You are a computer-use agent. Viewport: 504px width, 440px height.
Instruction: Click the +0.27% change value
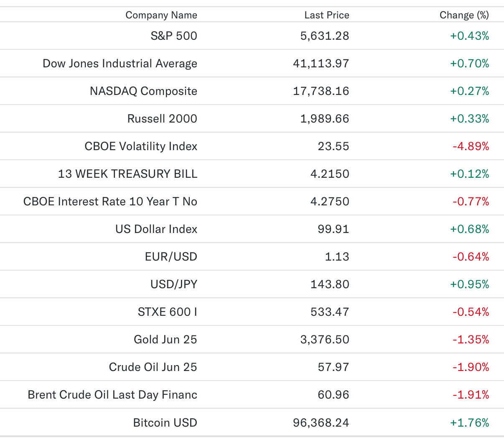point(470,91)
